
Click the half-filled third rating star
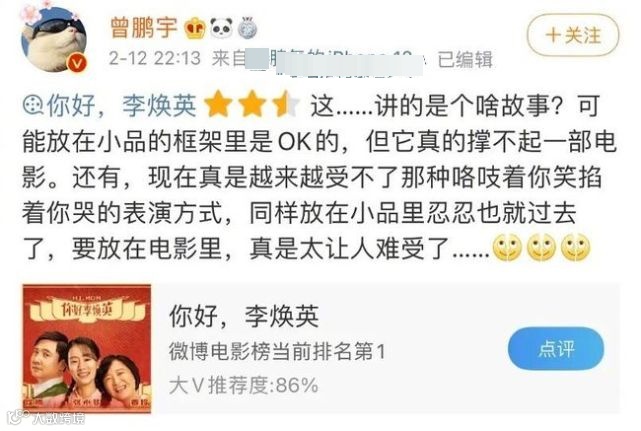point(286,104)
